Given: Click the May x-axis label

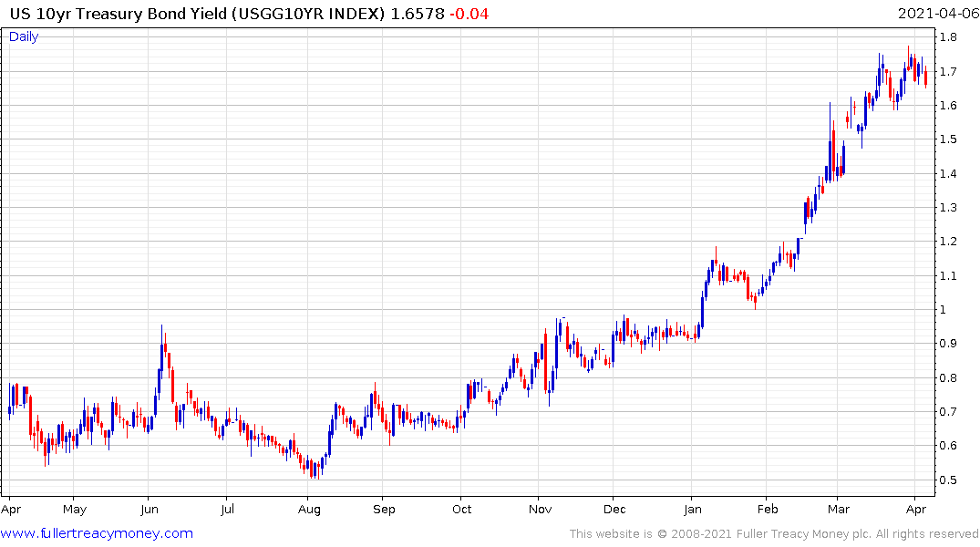Looking at the screenshot, I should [x=75, y=510].
